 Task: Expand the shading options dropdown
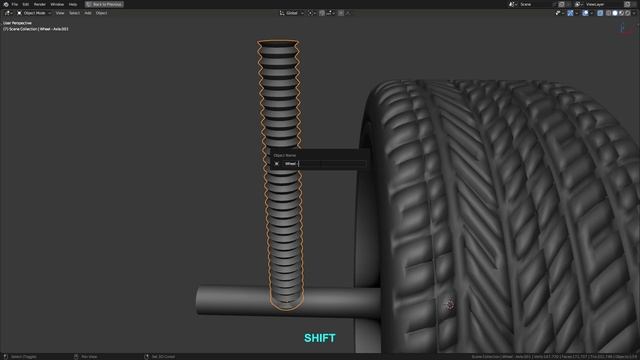(634, 13)
